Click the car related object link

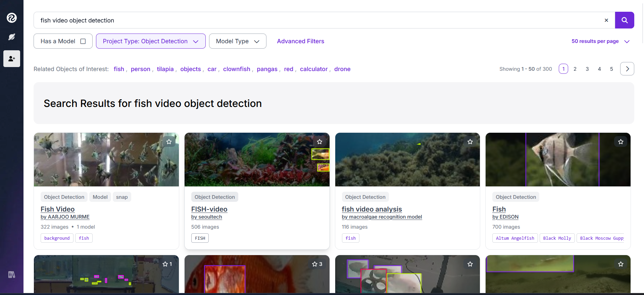[x=212, y=69]
